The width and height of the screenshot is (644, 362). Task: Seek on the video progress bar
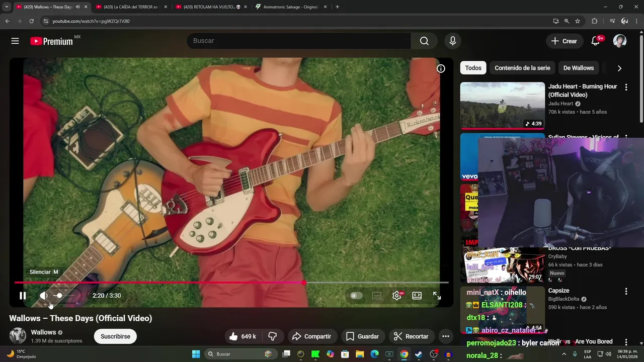(x=231, y=283)
